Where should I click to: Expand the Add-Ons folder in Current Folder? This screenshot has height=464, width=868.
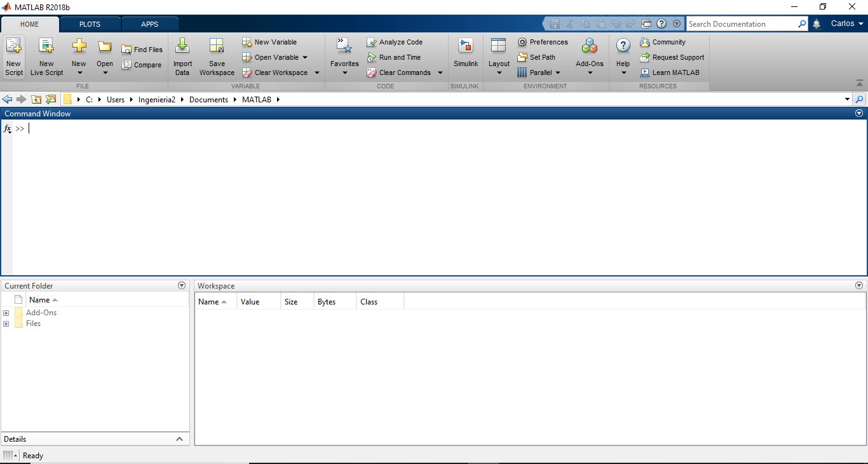(6, 313)
